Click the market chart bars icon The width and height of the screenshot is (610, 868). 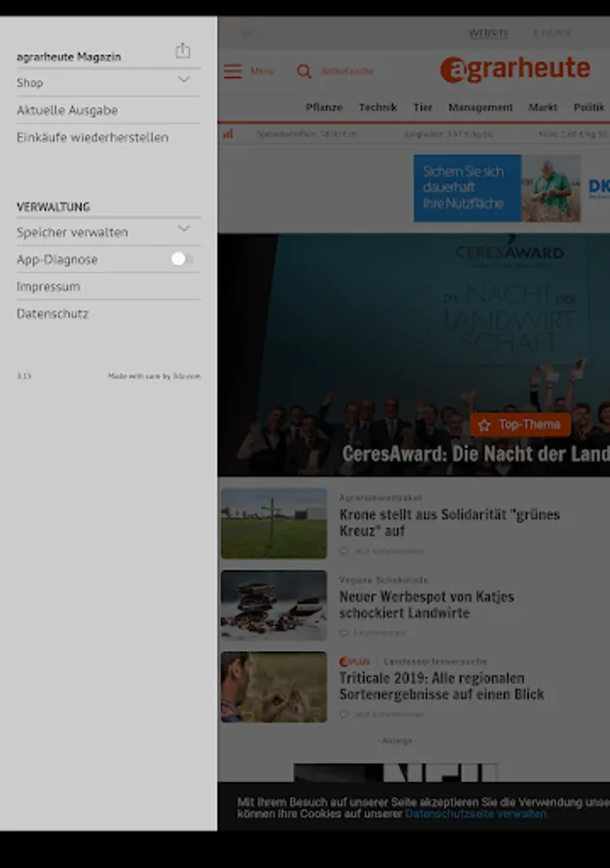(x=228, y=134)
